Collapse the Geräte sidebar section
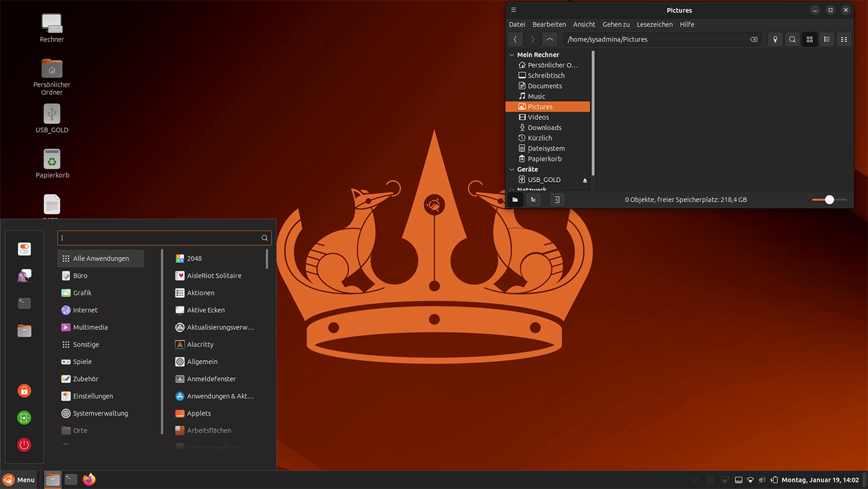Screen dimensions: 868x489 click(512, 169)
